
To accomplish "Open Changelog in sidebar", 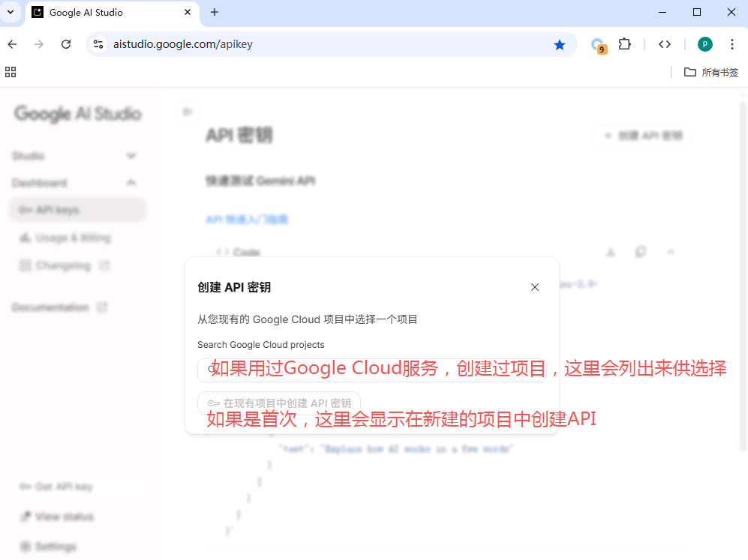I will tap(65, 265).
